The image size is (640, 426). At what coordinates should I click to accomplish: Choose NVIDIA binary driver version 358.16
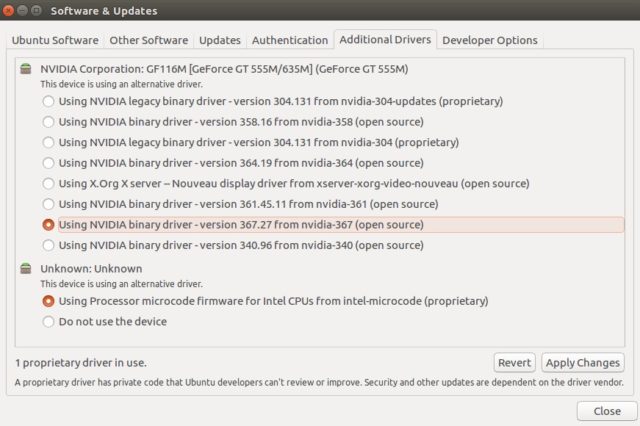pyautogui.click(x=48, y=122)
